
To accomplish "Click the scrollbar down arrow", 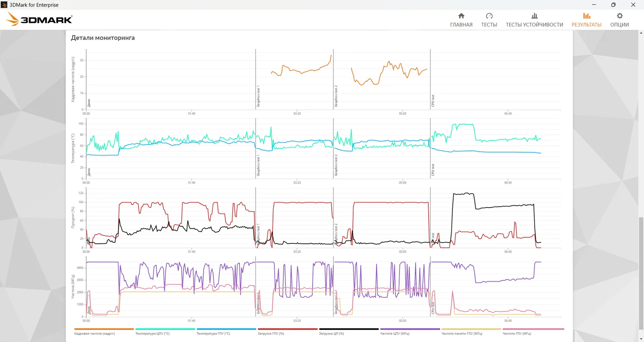I will click(641, 339).
